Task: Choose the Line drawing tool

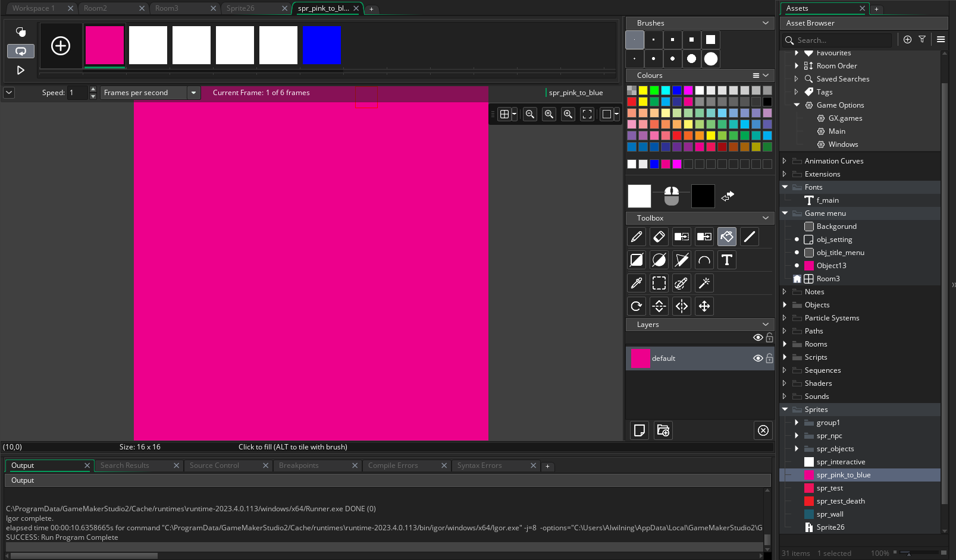Action: click(749, 237)
